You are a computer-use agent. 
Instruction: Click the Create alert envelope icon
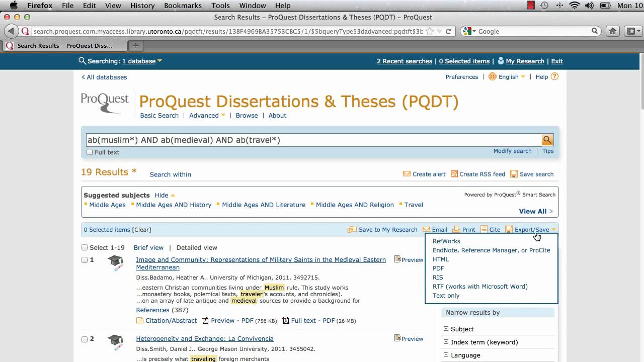pyautogui.click(x=407, y=174)
